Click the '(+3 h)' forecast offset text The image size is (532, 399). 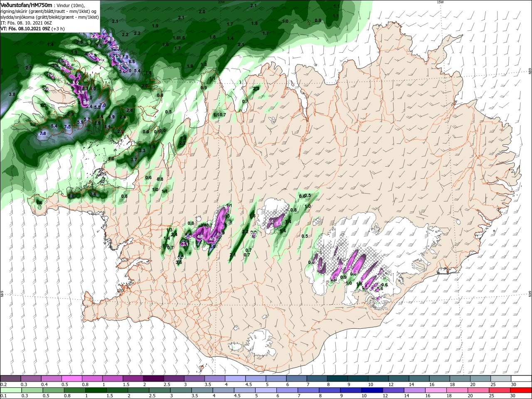[x=58, y=29]
